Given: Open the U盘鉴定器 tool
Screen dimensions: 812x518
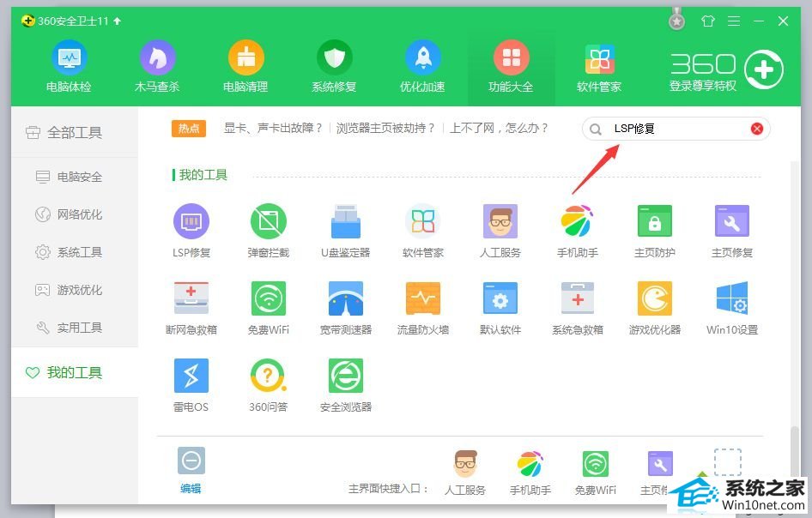Looking at the screenshot, I should click(x=345, y=231).
